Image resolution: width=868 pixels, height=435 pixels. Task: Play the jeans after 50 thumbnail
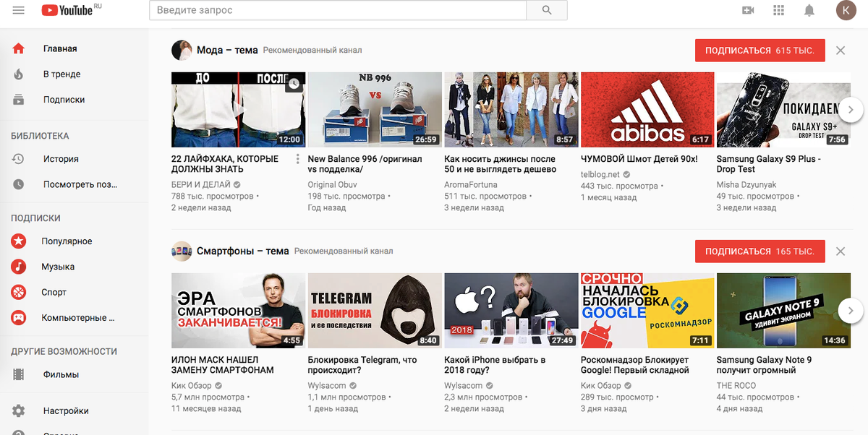[x=511, y=110]
